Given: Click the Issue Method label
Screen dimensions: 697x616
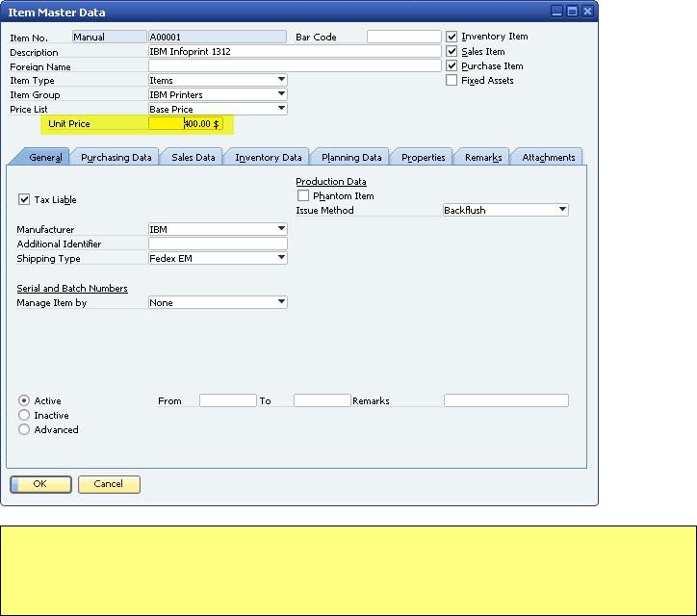Looking at the screenshot, I should (325, 210).
